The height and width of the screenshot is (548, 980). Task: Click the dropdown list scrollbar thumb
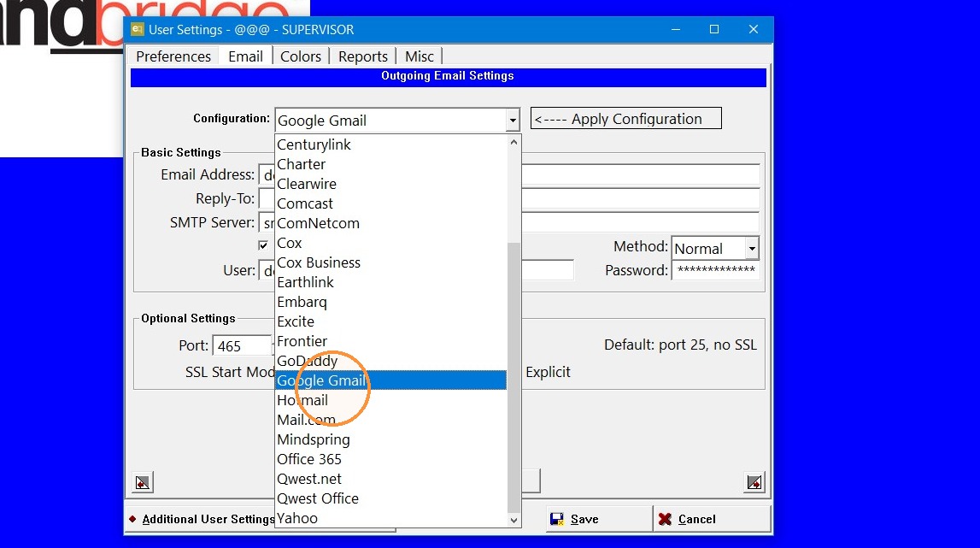click(513, 377)
